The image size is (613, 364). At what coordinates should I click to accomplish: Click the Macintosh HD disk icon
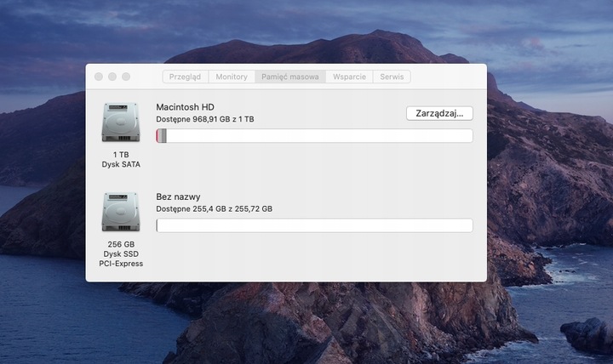(121, 122)
